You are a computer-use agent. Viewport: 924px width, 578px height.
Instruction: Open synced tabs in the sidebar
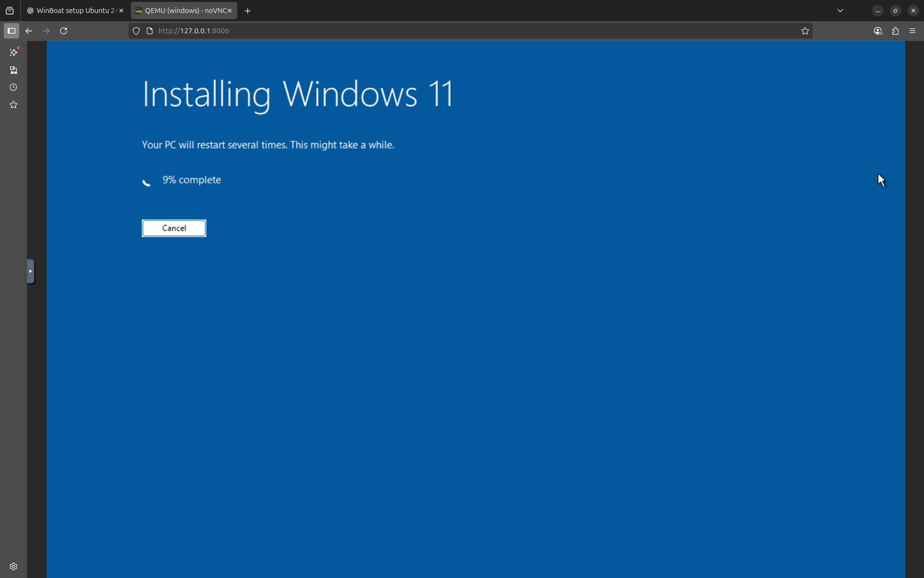[x=13, y=70]
